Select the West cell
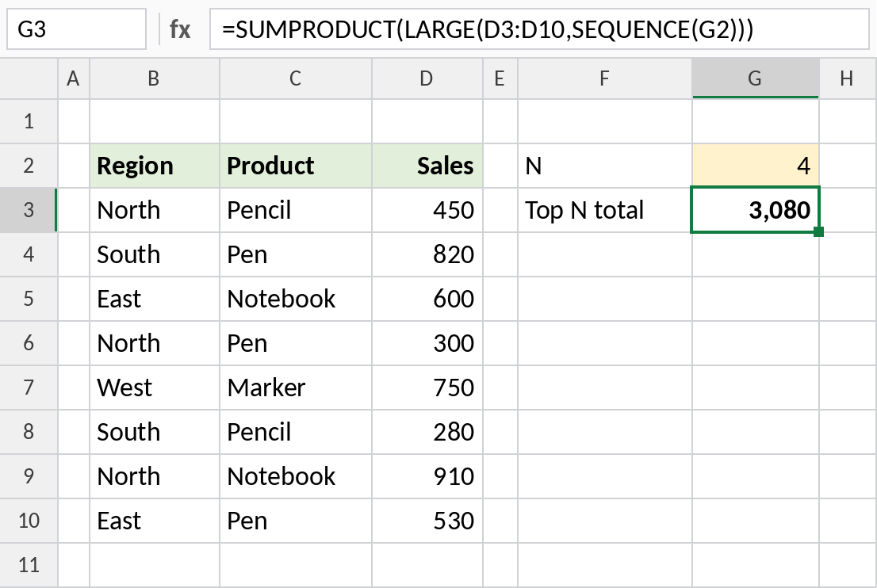877x588 pixels. click(x=155, y=388)
